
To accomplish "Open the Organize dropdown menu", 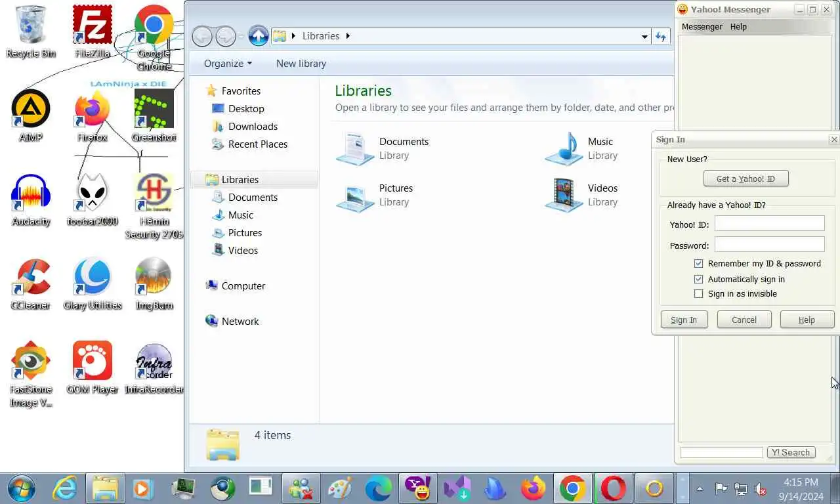I will point(228,64).
